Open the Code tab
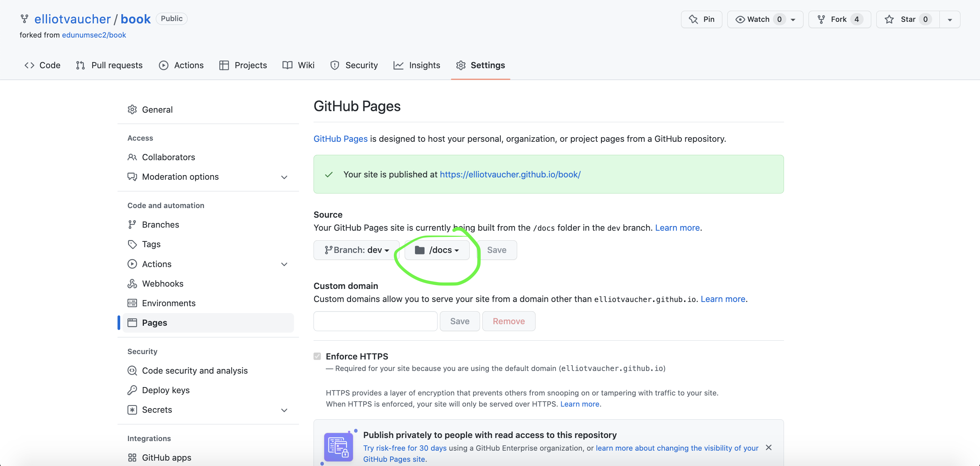The height and width of the screenshot is (466, 980). point(42,65)
